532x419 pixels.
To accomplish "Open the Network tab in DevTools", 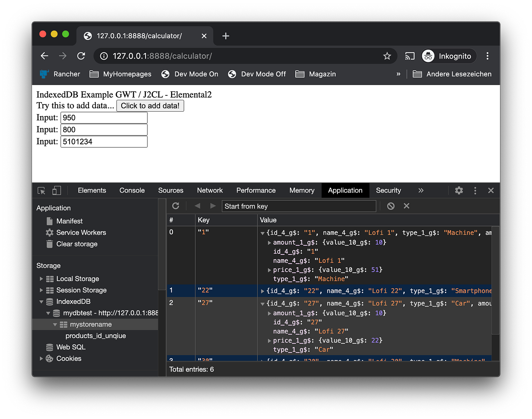I will [210, 191].
